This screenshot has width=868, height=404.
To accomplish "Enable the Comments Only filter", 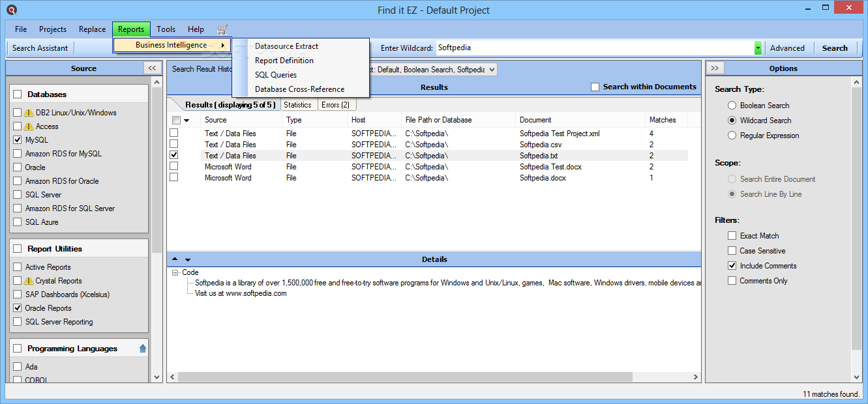I will coord(732,281).
